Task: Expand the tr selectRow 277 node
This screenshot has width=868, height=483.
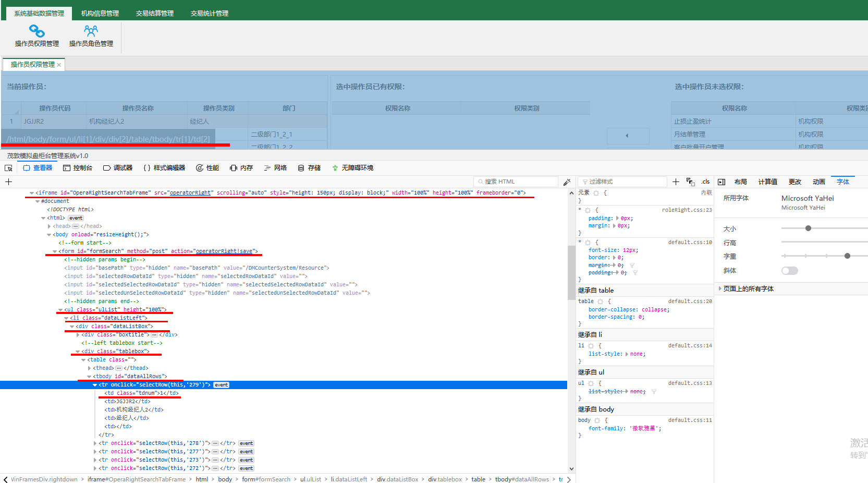Action: pos(95,452)
